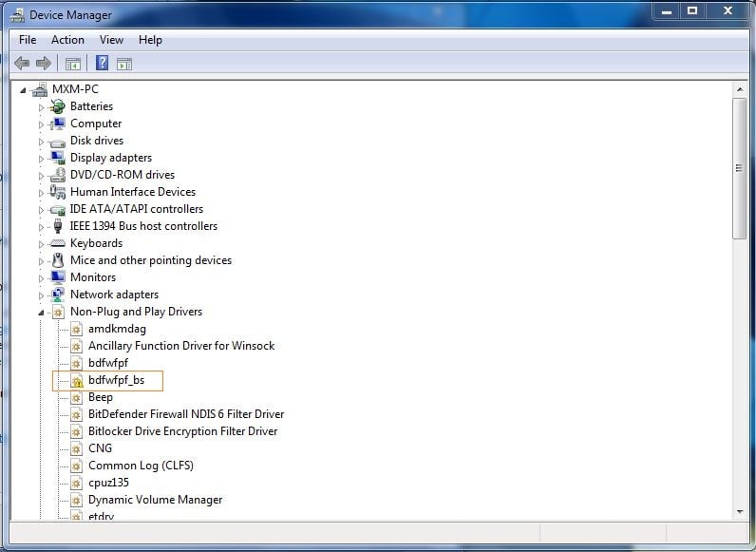Select Mice and other pointing devices label
The height and width of the screenshot is (552, 756).
coord(151,260)
